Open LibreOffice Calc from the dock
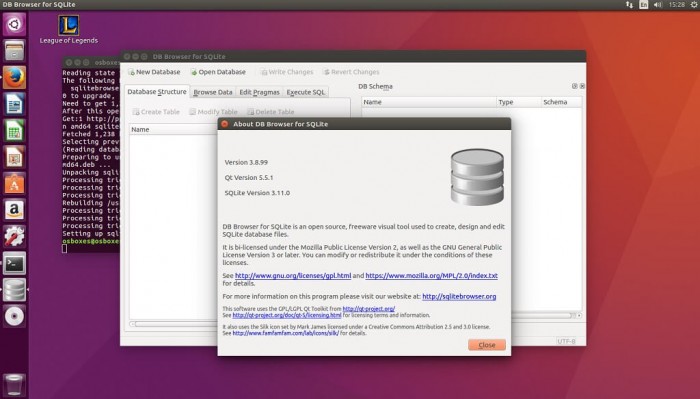This screenshot has width=700, height=399. tap(14, 130)
